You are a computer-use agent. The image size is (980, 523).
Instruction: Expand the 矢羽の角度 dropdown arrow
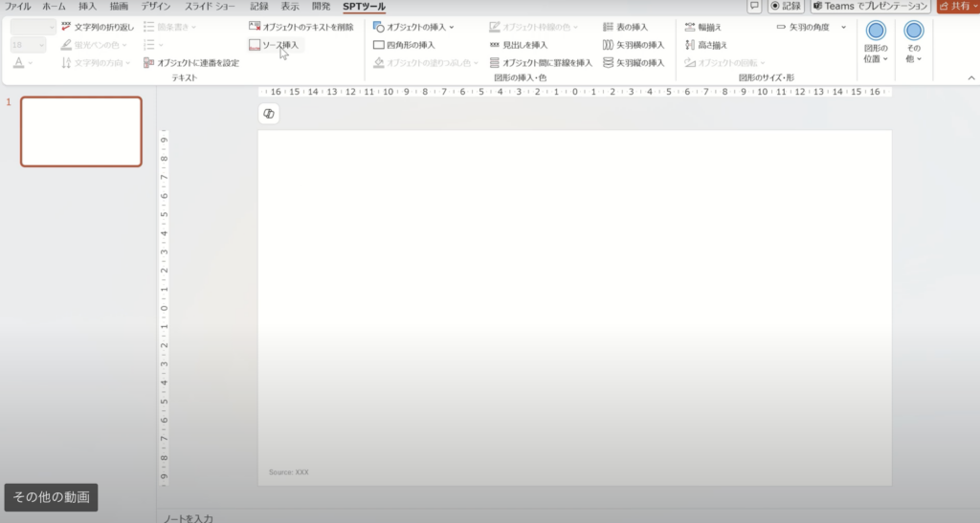click(843, 27)
